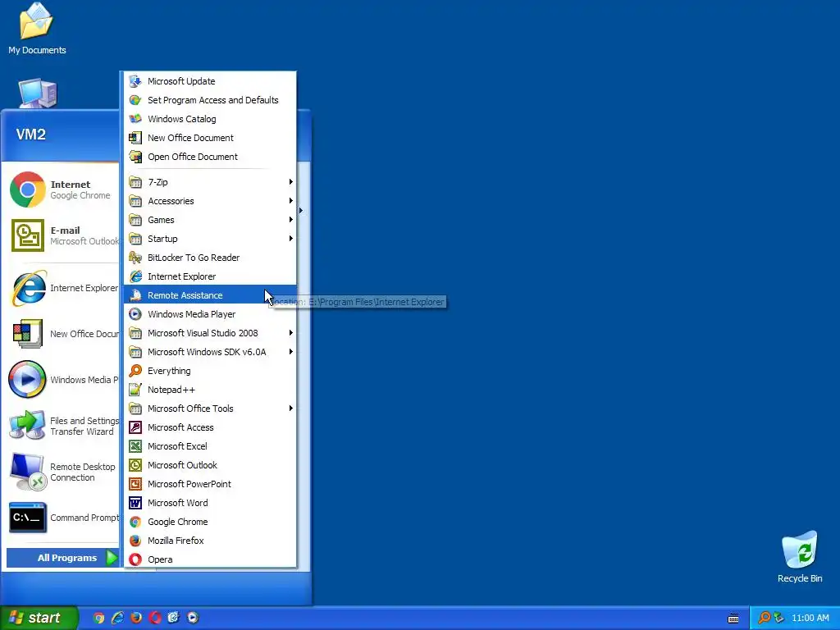The height and width of the screenshot is (630, 840).
Task: Click the Open Office Document icon
Action: (x=135, y=157)
